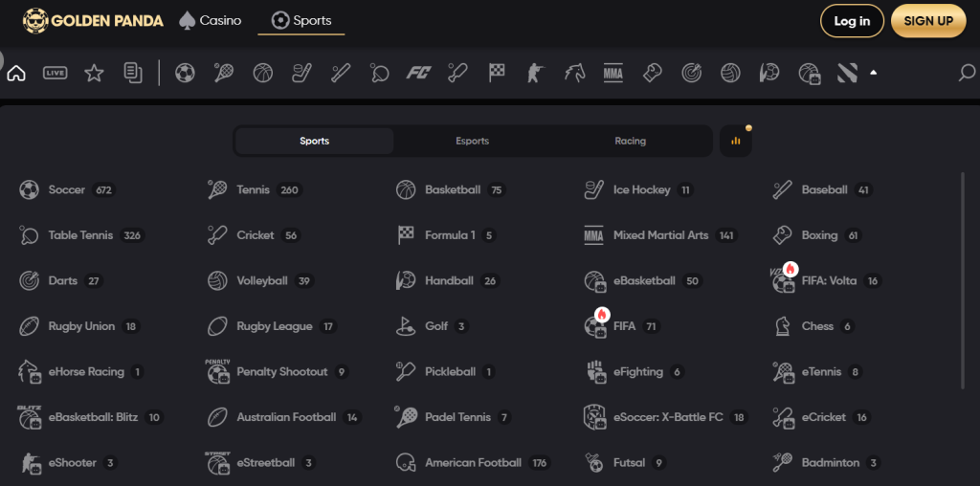Go to Golden Panda logo home
Image resolution: width=980 pixels, height=486 pixels.
click(93, 21)
